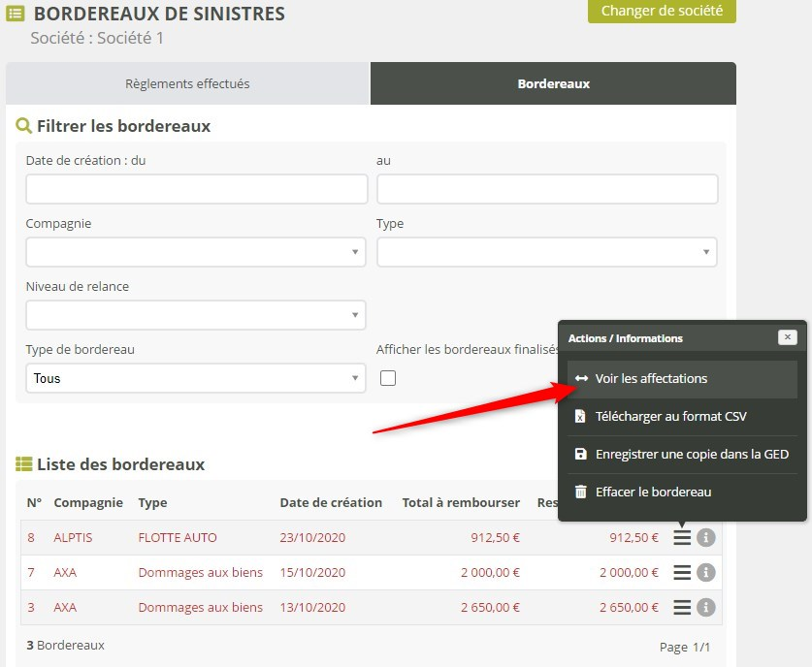Viewport: 812px width, 667px height.
Task: Open actions menu for bordereau number 3
Action: click(x=682, y=608)
